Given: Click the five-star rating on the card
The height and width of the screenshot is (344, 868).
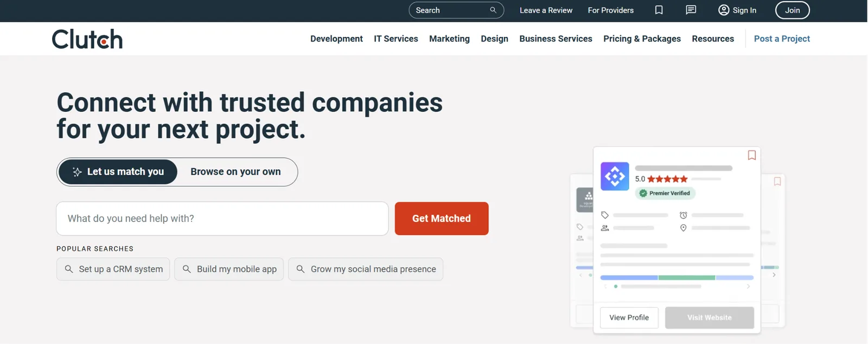Looking at the screenshot, I should 667,179.
